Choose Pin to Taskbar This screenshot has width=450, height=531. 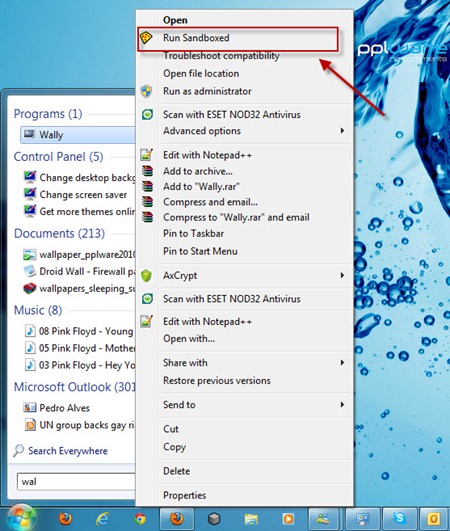[193, 233]
